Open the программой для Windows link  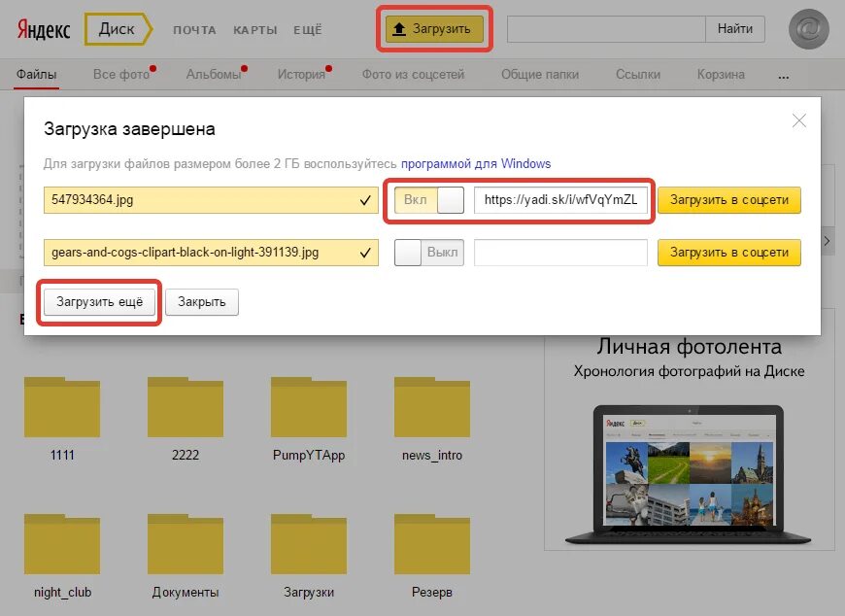click(476, 164)
